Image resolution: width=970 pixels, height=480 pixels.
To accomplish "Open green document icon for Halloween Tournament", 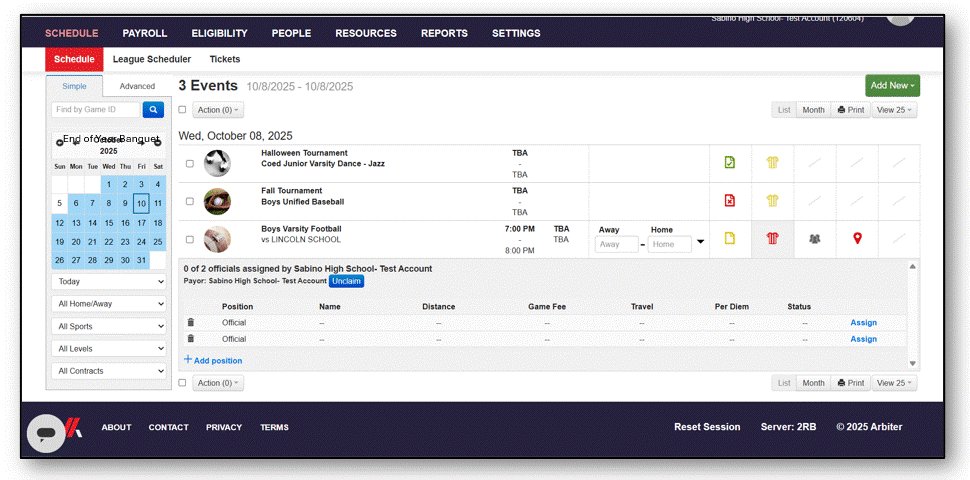I will (x=730, y=163).
